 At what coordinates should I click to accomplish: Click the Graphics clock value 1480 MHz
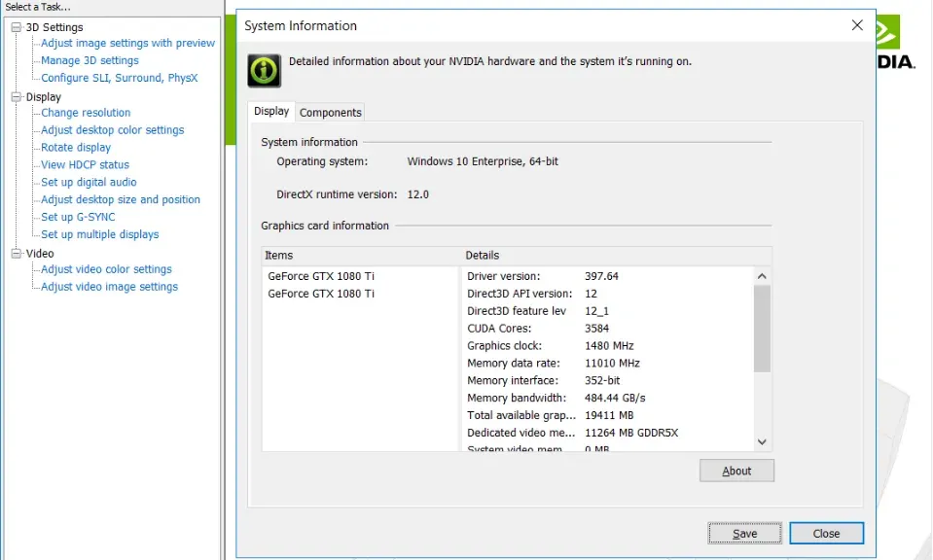point(609,345)
